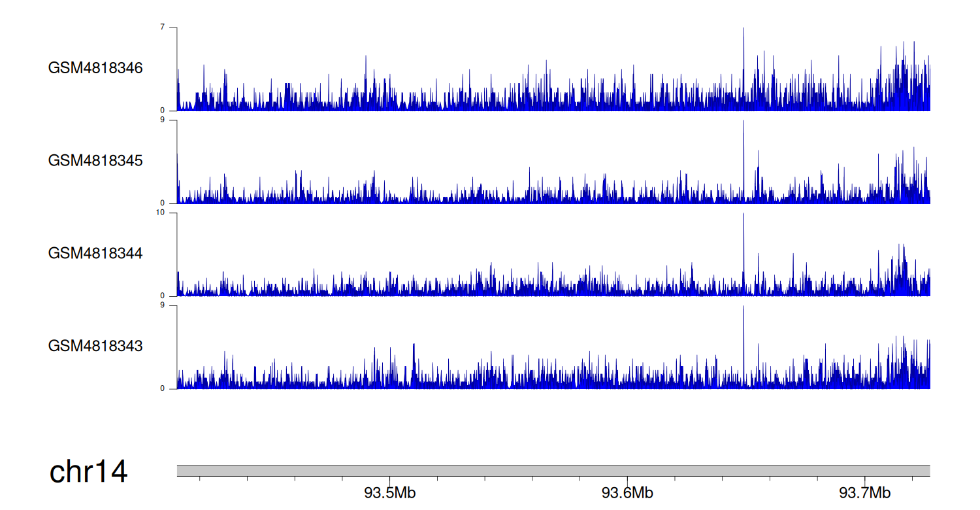Click y-axis zero label of GSM4818343 track
Image resolution: width=980 pixels, height=510 pixels.
(x=172, y=388)
